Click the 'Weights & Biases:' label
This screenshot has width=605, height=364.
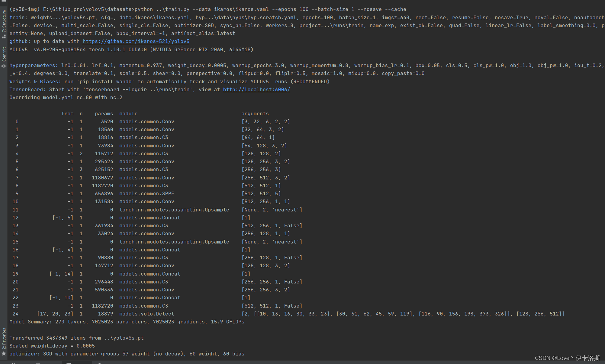pos(35,82)
